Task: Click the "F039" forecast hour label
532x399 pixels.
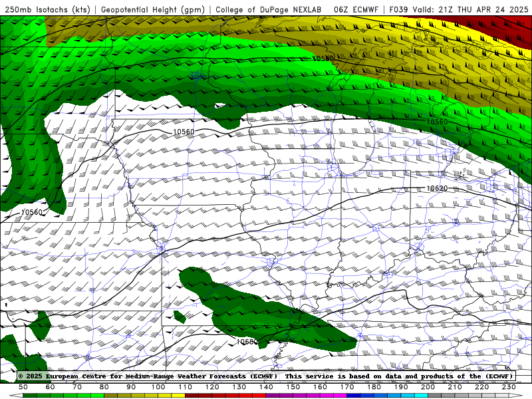Action: pos(399,10)
